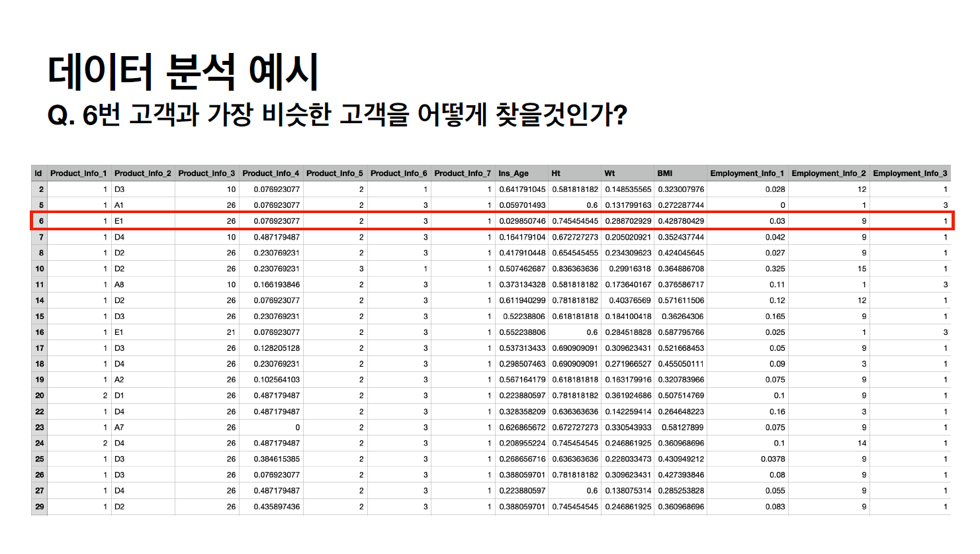Click Product_Info_3 value 21 in row 16

(231, 332)
